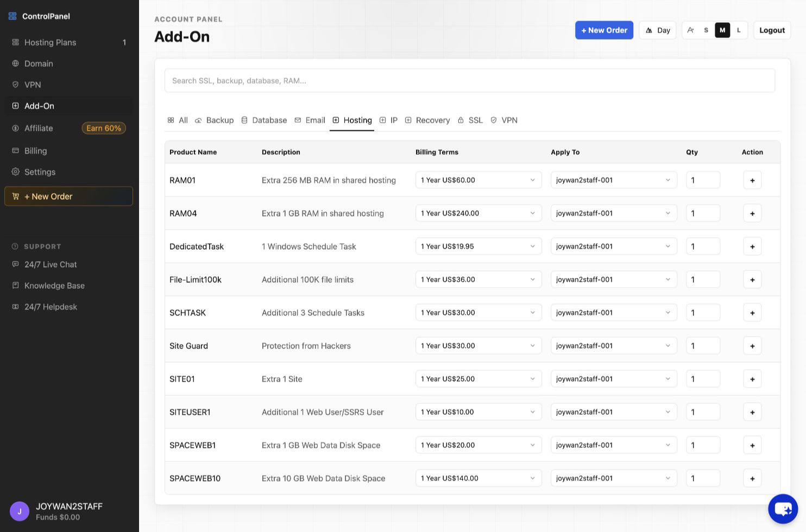
Task: Select medium text size M
Action: pos(722,30)
